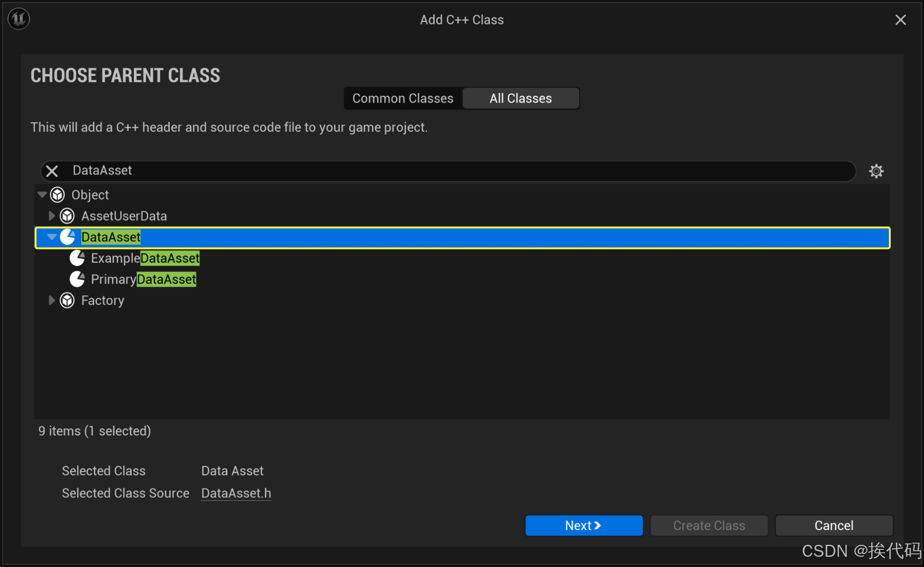This screenshot has height=567, width=924.
Task: Expand the Factory tree node
Action: (52, 301)
